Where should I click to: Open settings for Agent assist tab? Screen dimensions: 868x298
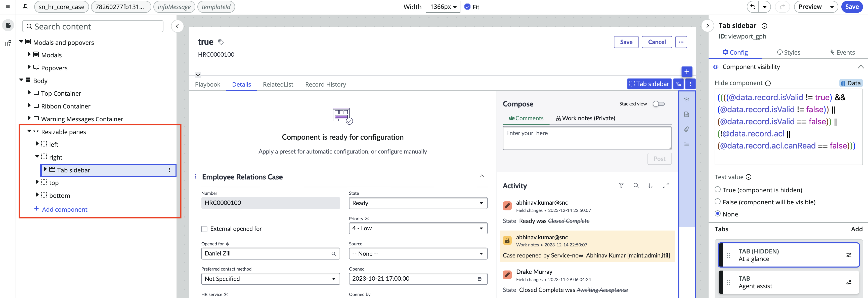(849, 282)
